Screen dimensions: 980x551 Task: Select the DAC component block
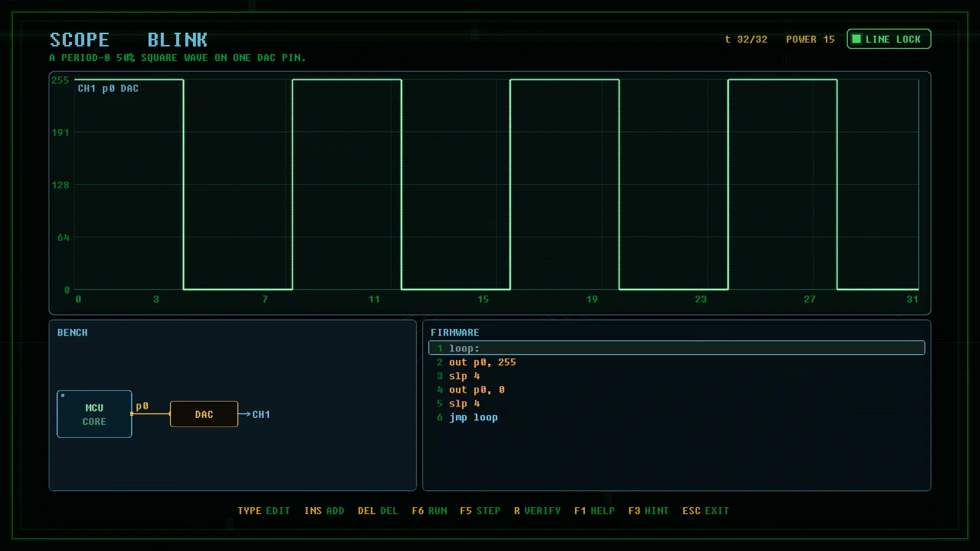pyautogui.click(x=204, y=414)
